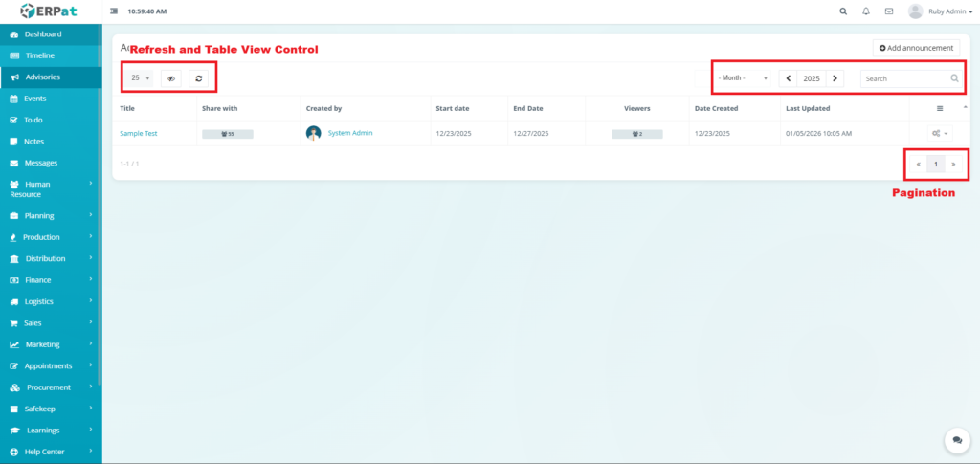Open the System Admin profile link
This screenshot has width=980, height=464.
[x=350, y=132]
